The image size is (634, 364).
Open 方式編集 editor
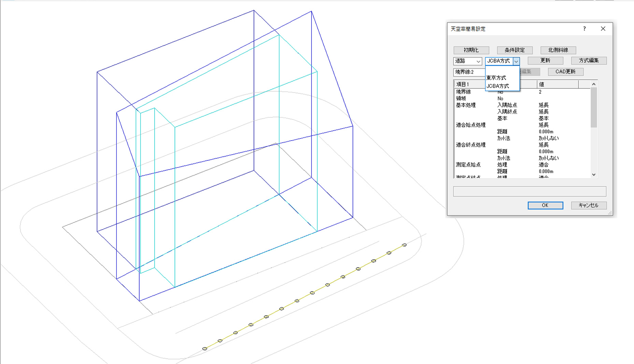(589, 61)
